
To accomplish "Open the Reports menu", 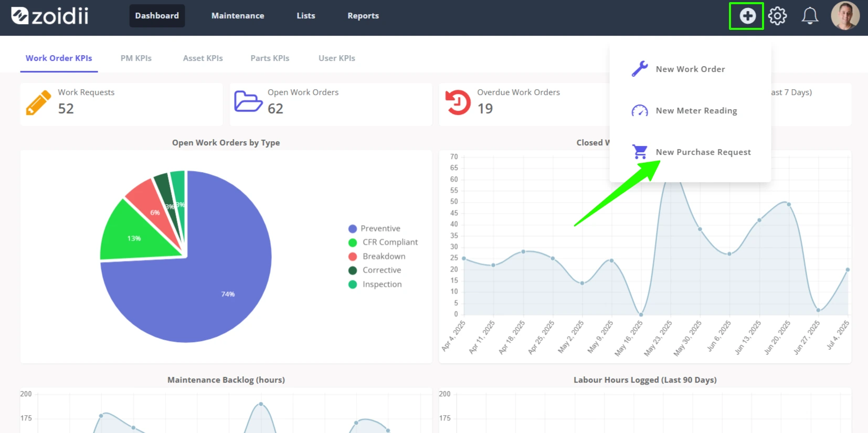I will 363,16.
